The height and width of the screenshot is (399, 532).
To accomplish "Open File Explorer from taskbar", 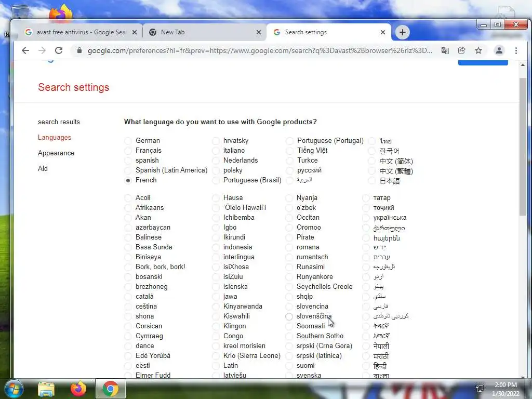I will click(46, 389).
